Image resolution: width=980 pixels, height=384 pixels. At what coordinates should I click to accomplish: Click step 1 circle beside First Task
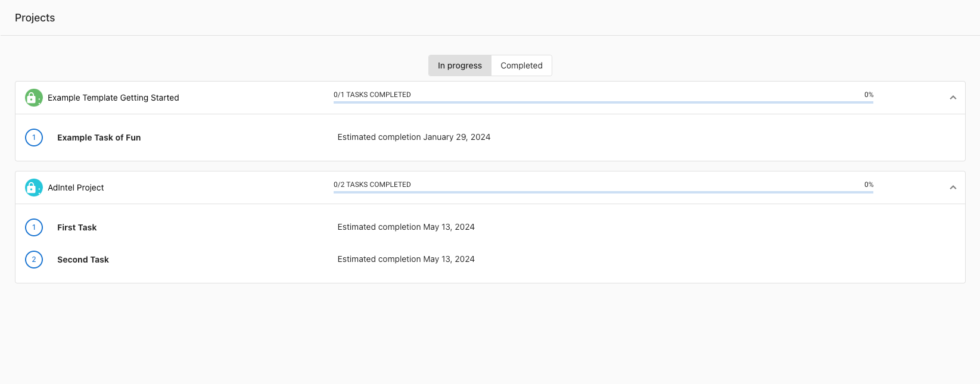tap(34, 227)
